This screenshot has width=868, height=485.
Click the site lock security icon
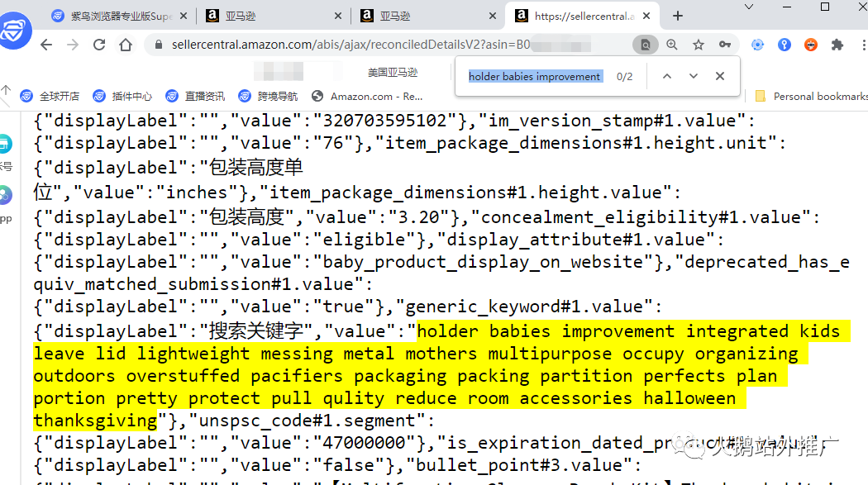(x=159, y=45)
